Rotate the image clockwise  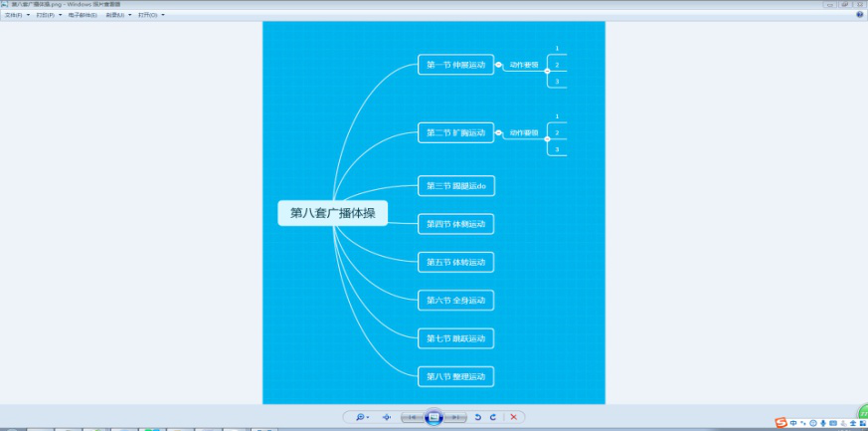(493, 417)
